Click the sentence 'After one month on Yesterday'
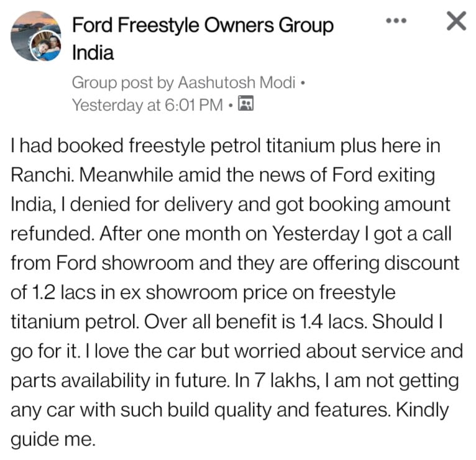The image size is (476, 460). coord(229,234)
